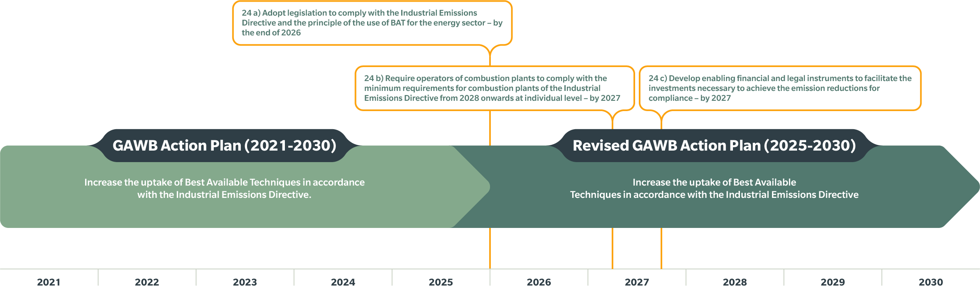Click text "with the Industrial Emissions Directive."
The width and height of the screenshot is (980, 288).
[x=224, y=195]
